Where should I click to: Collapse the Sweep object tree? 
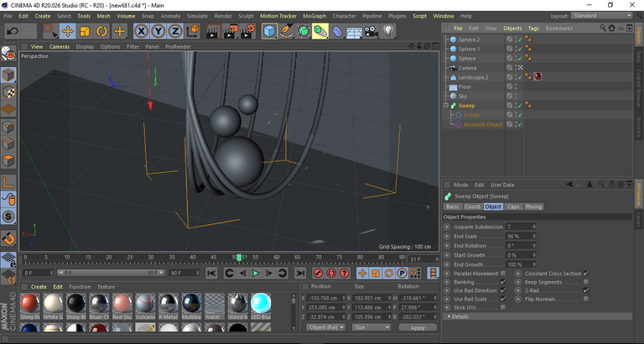(445, 106)
